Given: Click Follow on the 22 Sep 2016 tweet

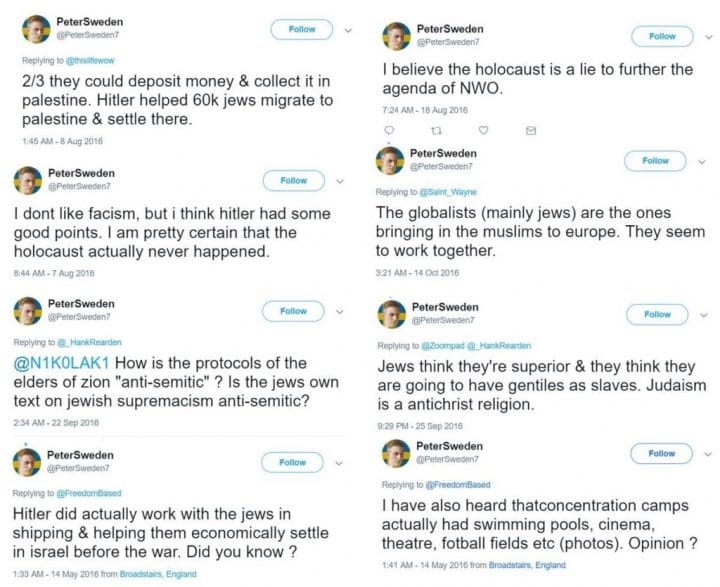Looking at the screenshot, I should coord(293,311).
